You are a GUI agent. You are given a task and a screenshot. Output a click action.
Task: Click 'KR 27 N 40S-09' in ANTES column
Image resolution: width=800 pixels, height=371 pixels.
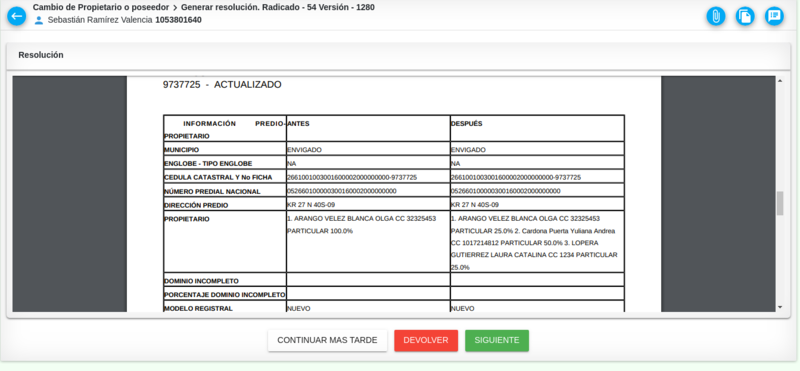tap(311, 205)
